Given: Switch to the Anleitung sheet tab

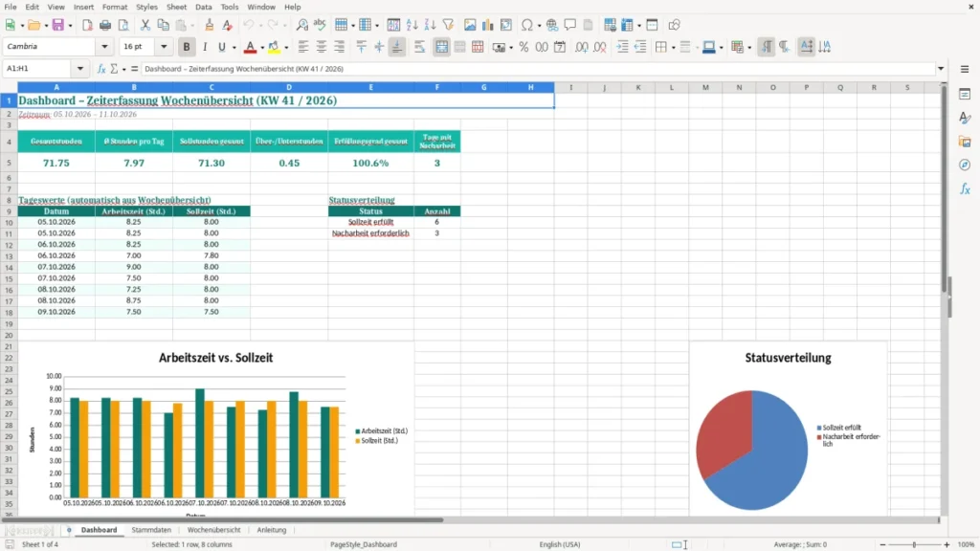Looking at the screenshot, I should [271, 530].
